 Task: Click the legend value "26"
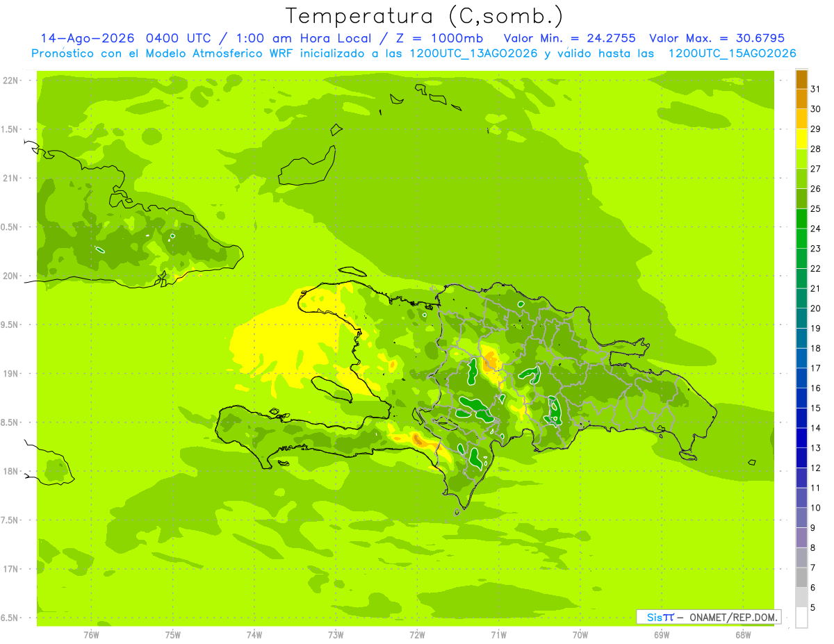pos(815,188)
